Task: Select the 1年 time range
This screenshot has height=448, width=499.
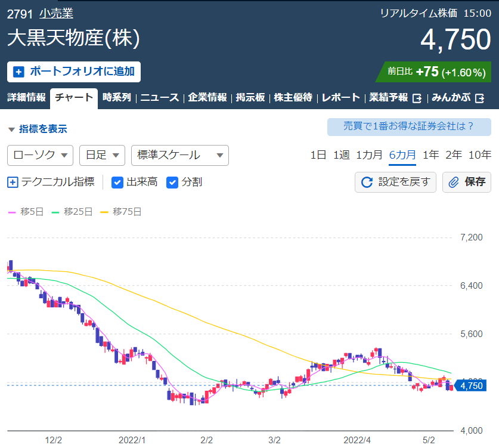Action: [430, 155]
